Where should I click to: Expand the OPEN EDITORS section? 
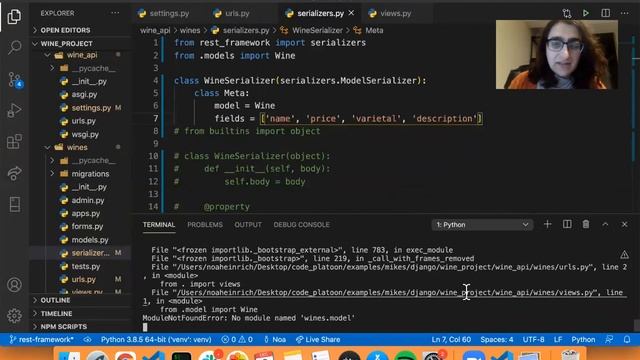[x=65, y=30]
